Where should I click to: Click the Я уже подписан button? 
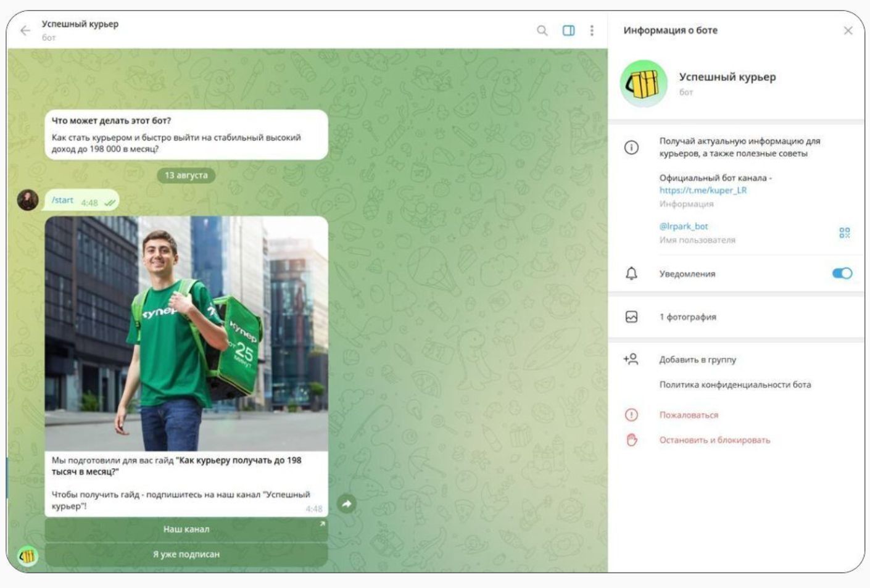coord(186,554)
